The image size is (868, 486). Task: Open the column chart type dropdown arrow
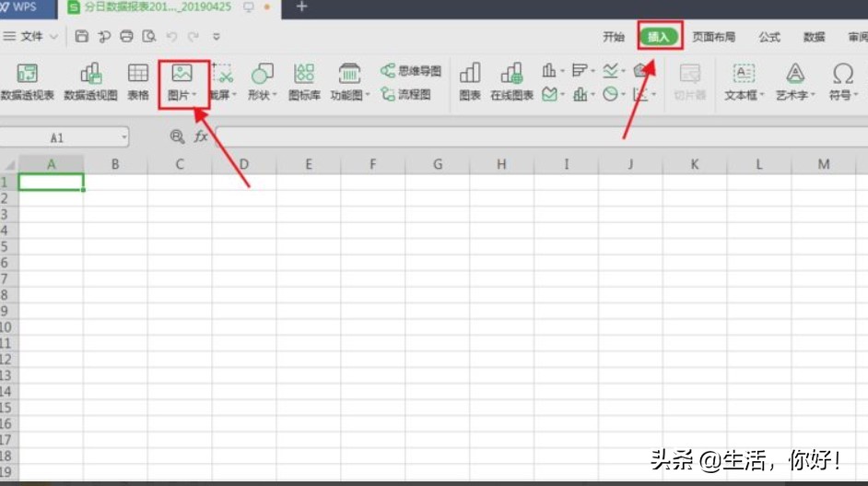coord(562,72)
